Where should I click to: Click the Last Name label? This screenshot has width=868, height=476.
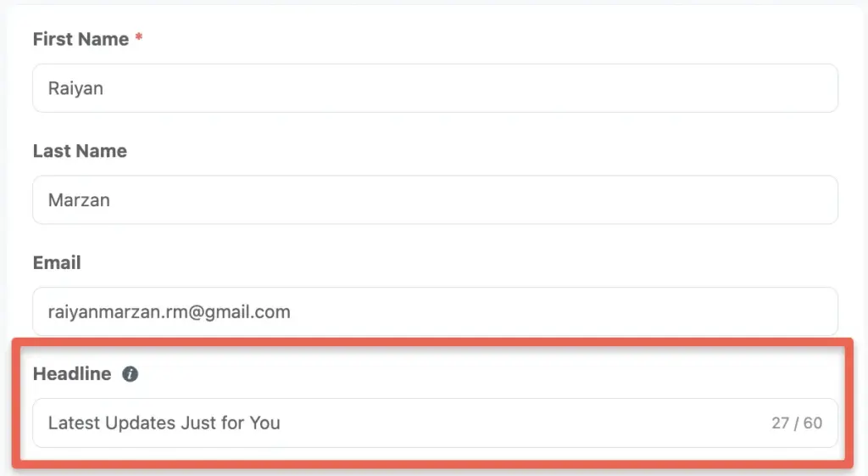pos(80,151)
